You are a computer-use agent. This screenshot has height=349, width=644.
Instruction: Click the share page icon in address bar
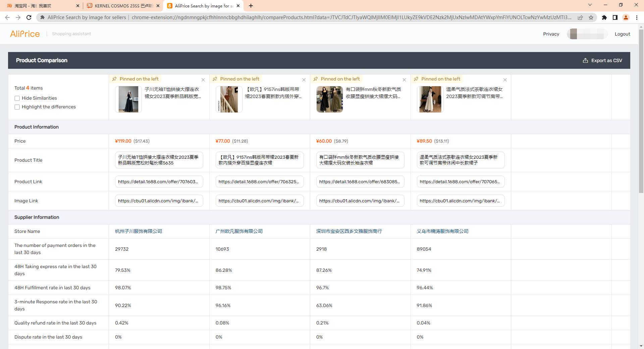click(x=580, y=17)
